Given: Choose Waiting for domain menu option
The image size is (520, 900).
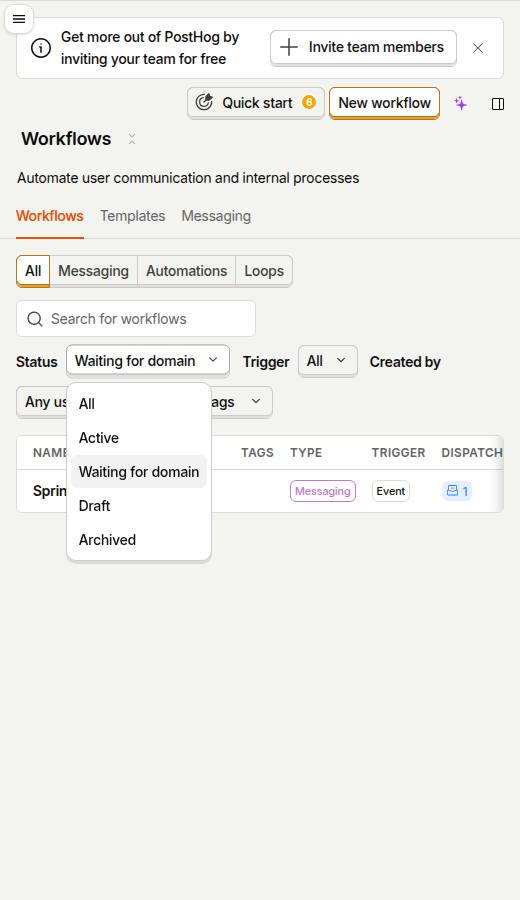Looking at the screenshot, I should pyautogui.click(x=139, y=472).
